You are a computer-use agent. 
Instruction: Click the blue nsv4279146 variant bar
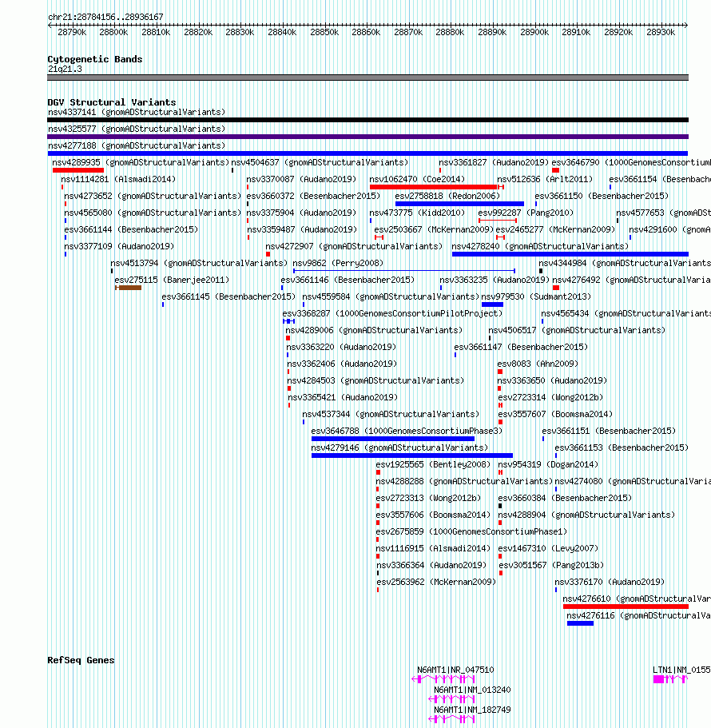(412, 455)
